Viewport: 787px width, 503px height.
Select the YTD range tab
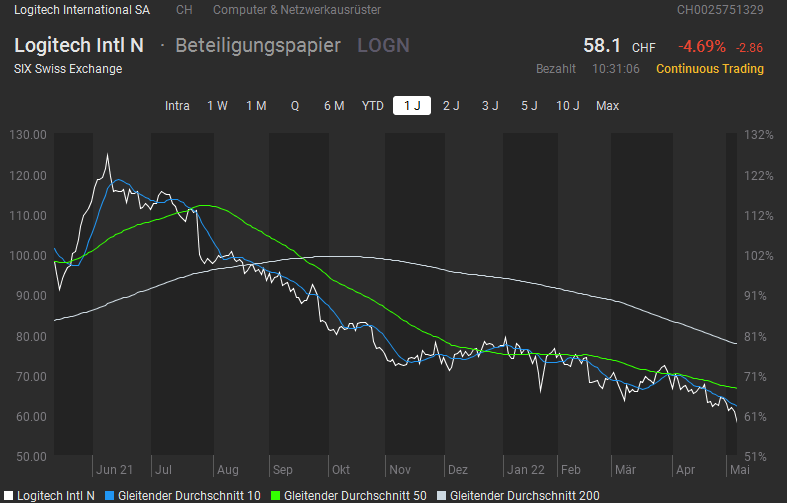coord(372,106)
